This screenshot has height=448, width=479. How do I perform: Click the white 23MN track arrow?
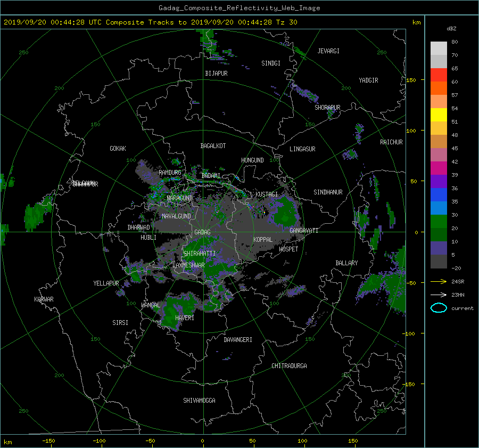(439, 295)
